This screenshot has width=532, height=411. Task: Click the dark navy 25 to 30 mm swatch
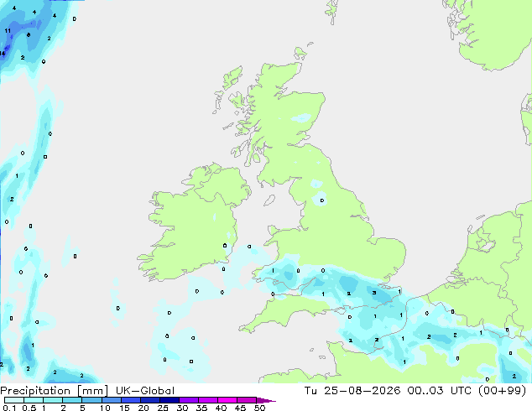[x=170, y=400]
